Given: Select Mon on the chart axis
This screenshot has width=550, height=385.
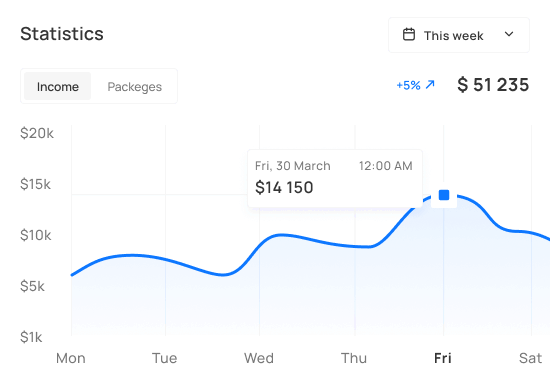Looking at the screenshot, I should (71, 358).
